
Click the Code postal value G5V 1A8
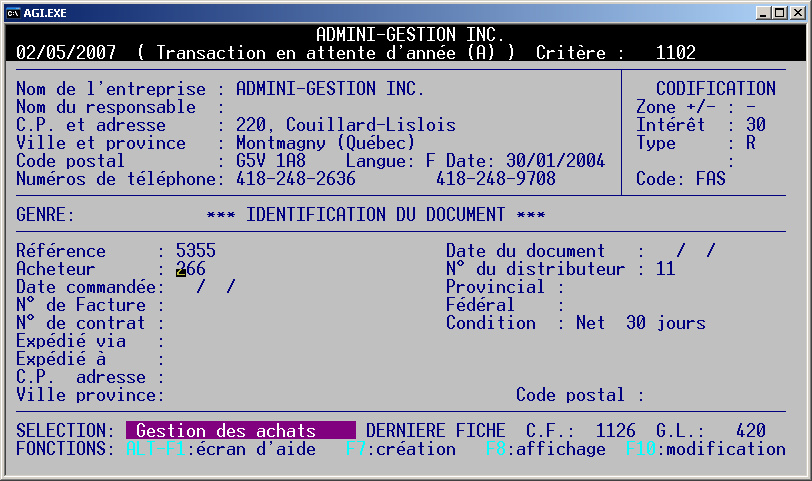tap(270, 161)
